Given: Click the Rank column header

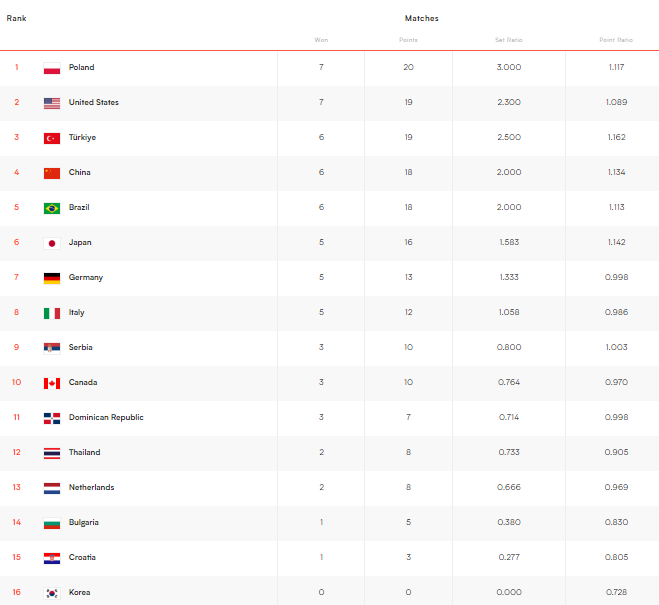Looking at the screenshot, I should click(16, 18).
